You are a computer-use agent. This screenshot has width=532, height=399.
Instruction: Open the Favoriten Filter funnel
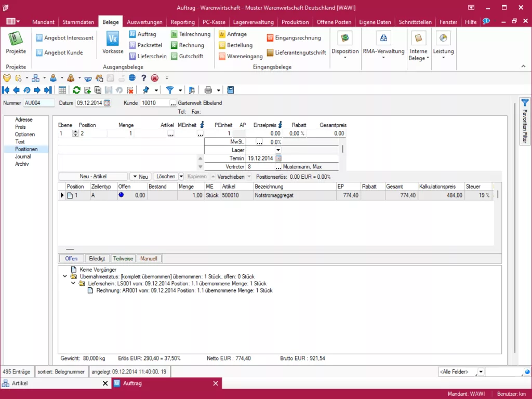pyautogui.click(x=525, y=102)
